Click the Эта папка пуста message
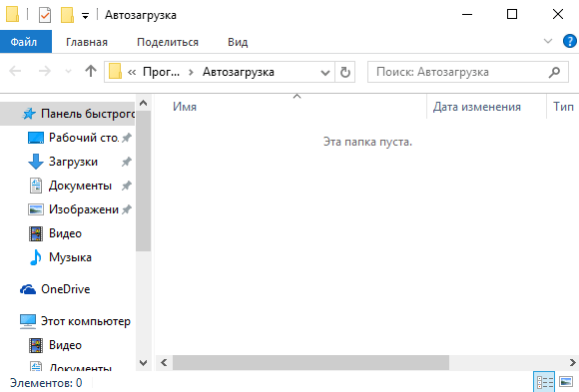Screen dimensions: 579x392 pos(367,142)
